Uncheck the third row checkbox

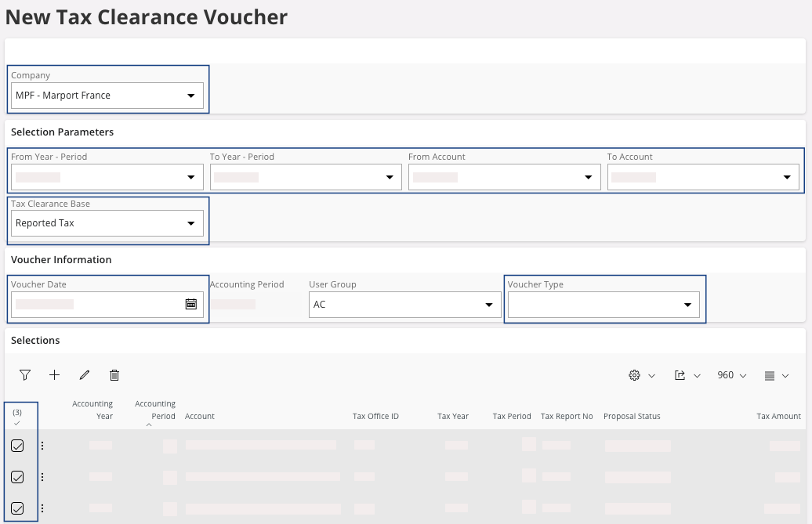coord(17,508)
